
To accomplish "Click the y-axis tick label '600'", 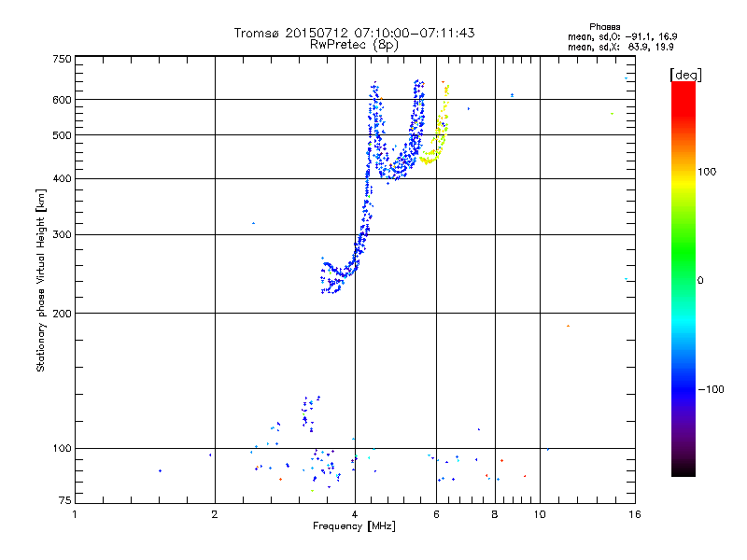I will (x=62, y=100).
